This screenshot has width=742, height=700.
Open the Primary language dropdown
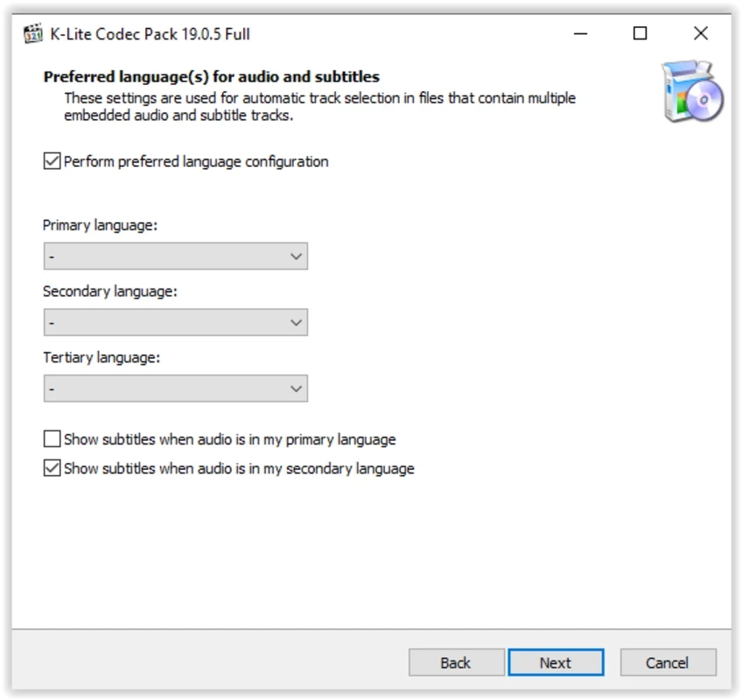coord(175,256)
